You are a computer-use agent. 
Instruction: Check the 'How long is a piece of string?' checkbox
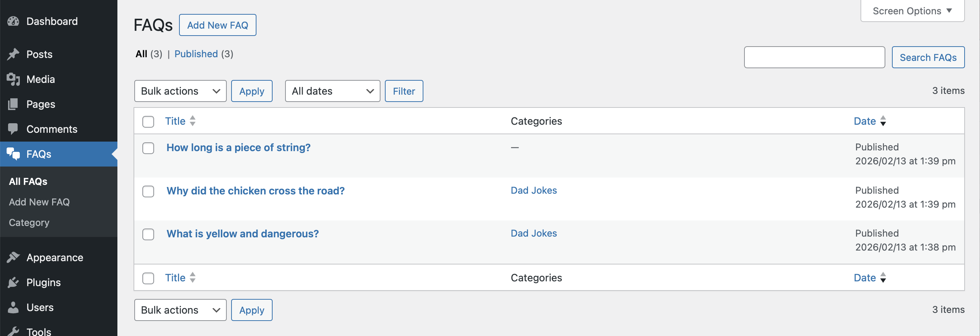tap(148, 148)
